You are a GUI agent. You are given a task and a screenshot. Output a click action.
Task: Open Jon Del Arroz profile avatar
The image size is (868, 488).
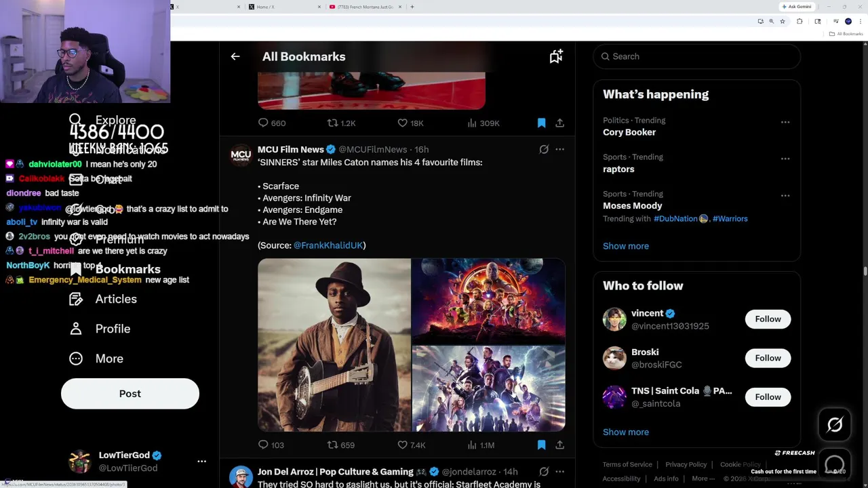[241, 476]
